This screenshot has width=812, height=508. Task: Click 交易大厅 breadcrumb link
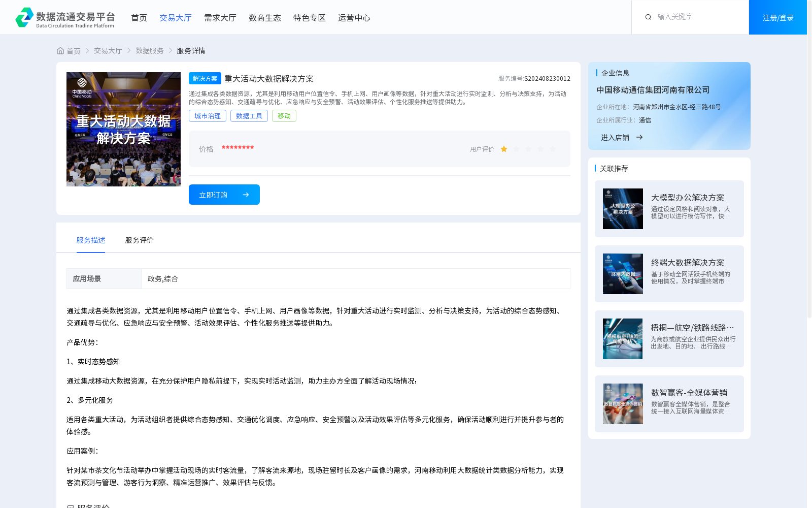click(108, 51)
